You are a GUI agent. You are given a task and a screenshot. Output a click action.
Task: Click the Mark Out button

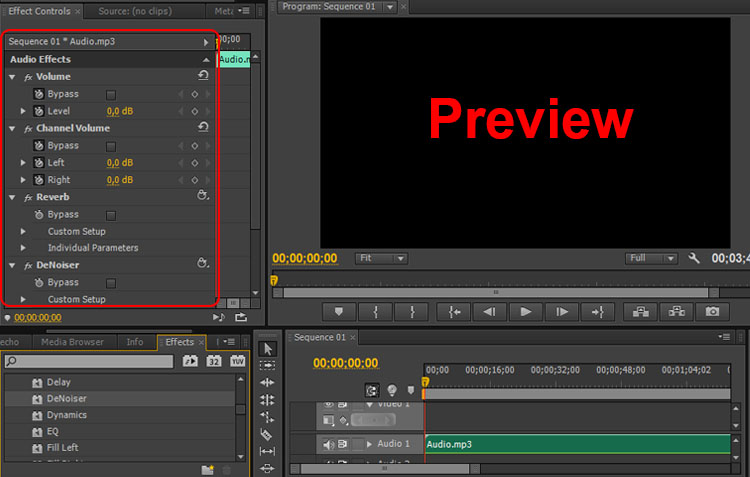[412, 312]
